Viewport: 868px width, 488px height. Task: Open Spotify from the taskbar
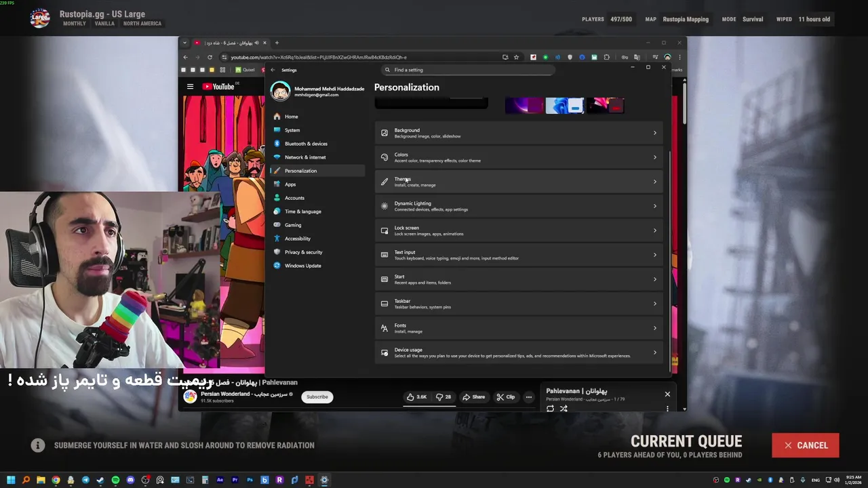(x=115, y=480)
